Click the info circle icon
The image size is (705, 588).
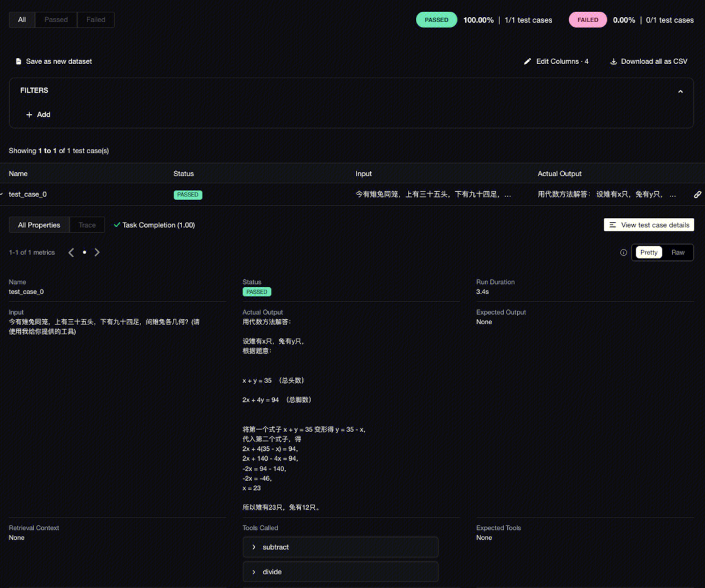tap(623, 253)
